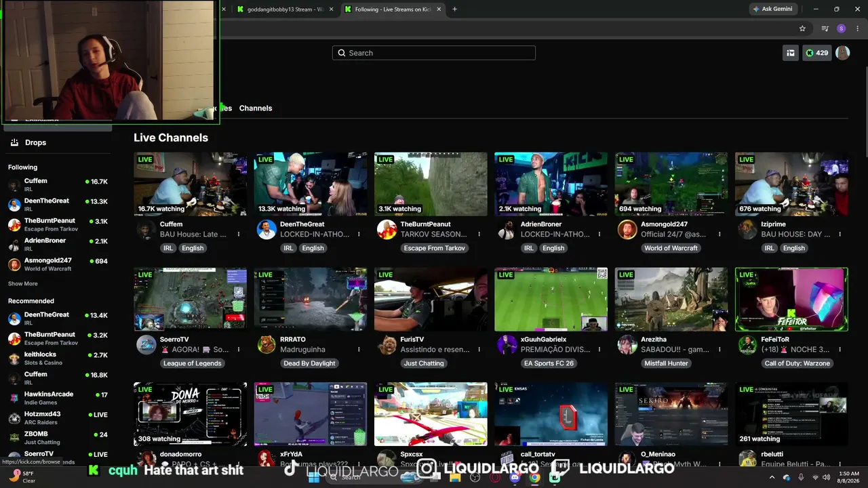
Task: Open a new browser tab
Action: click(x=454, y=9)
